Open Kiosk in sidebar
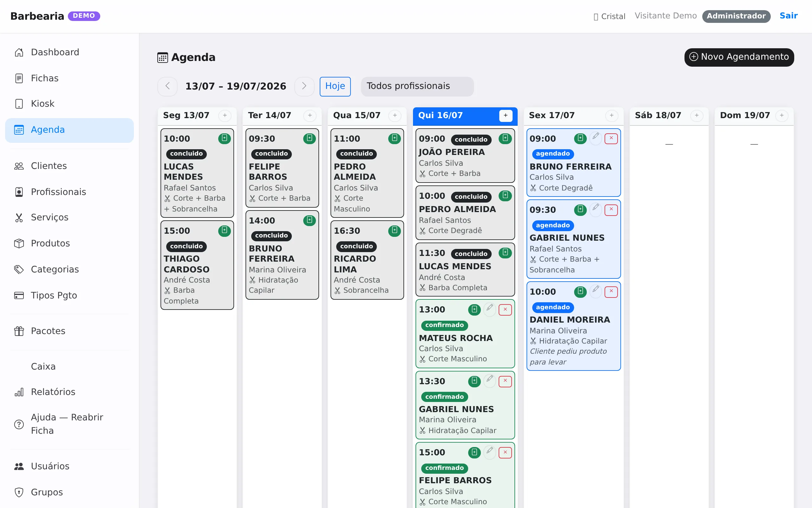Image resolution: width=812 pixels, height=508 pixels. pos(69,104)
